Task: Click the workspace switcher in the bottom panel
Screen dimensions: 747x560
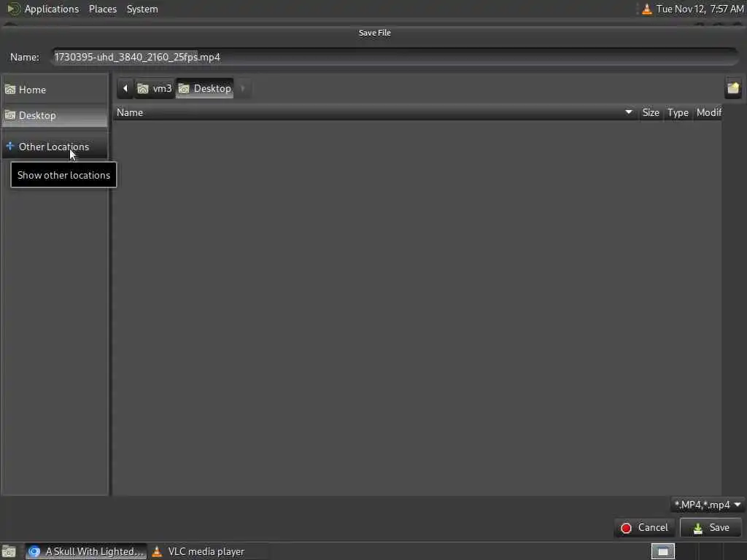Action: click(662, 551)
